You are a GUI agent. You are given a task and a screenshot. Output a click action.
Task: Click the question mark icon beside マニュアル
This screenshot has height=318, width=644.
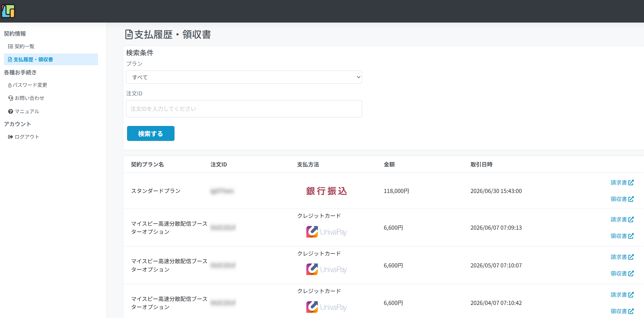coord(10,111)
